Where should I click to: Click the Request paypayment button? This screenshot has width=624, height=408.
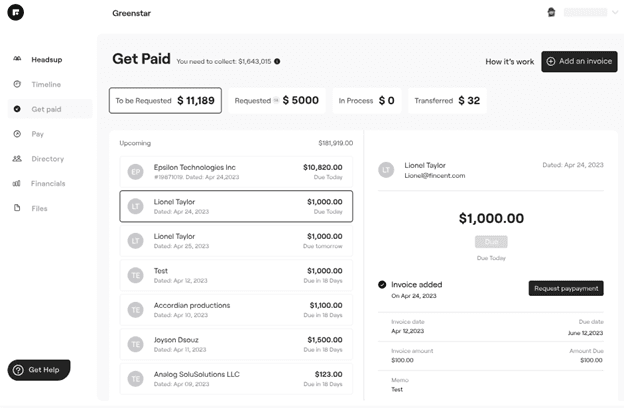coord(566,288)
